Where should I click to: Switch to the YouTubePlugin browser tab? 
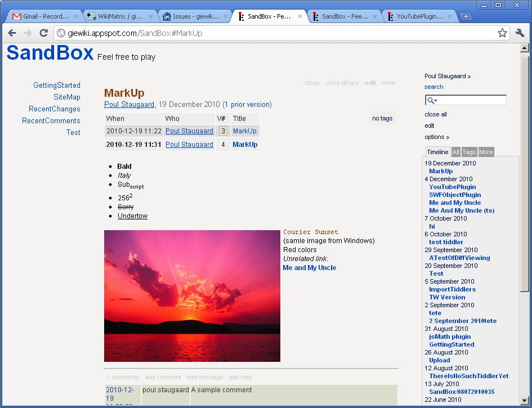419,17
